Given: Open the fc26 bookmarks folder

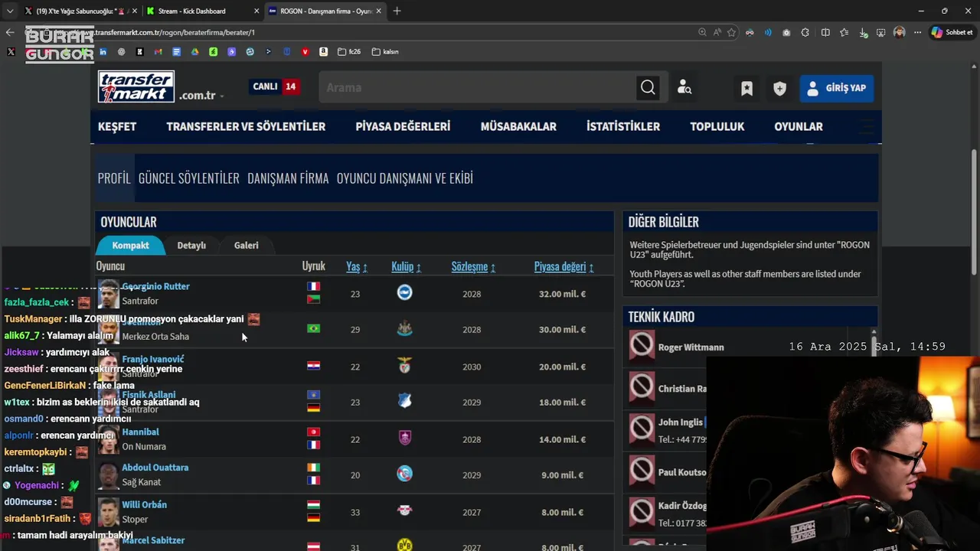Looking at the screenshot, I should pyautogui.click(x=348, y=52).
